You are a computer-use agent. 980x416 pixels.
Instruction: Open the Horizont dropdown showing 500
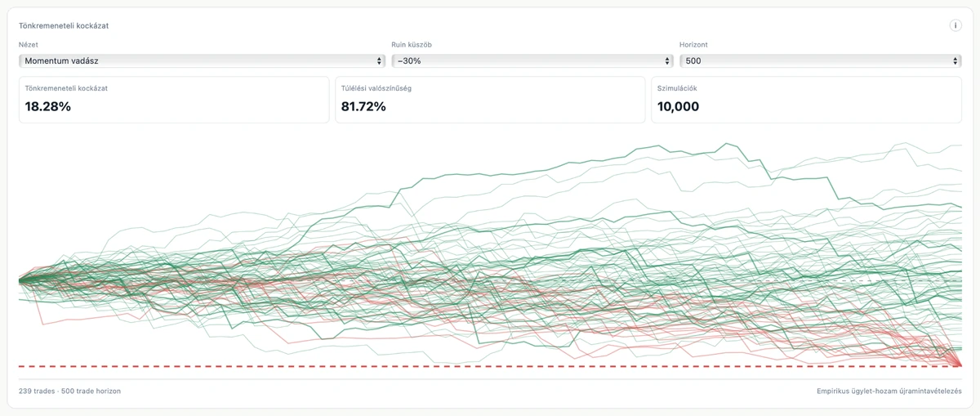pyautogui.click(x=820, y=60)
